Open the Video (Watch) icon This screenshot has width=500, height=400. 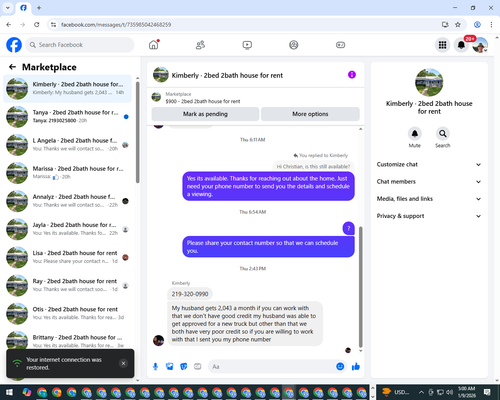point(247,45)
